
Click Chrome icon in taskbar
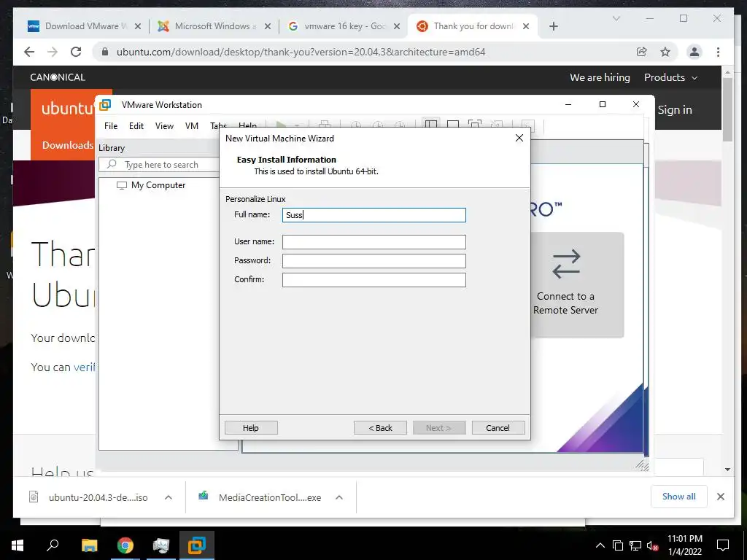[x=125, y=545]
